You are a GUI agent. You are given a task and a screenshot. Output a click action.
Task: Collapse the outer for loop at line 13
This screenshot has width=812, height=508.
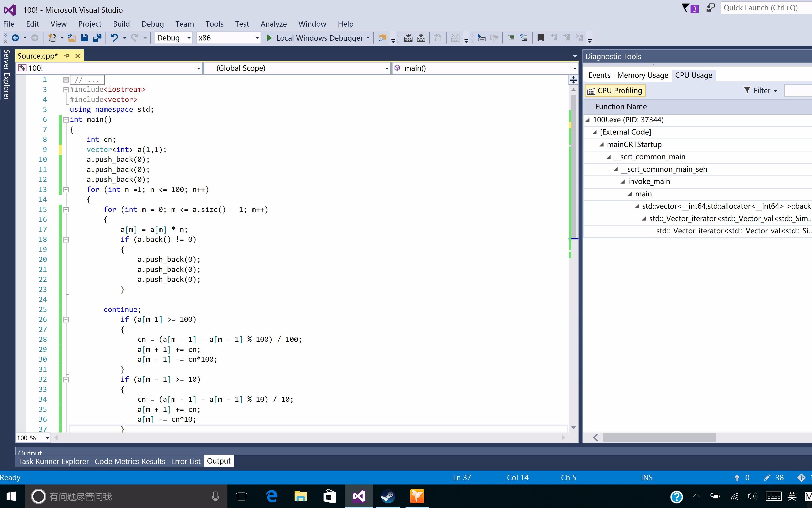point(66,190)
